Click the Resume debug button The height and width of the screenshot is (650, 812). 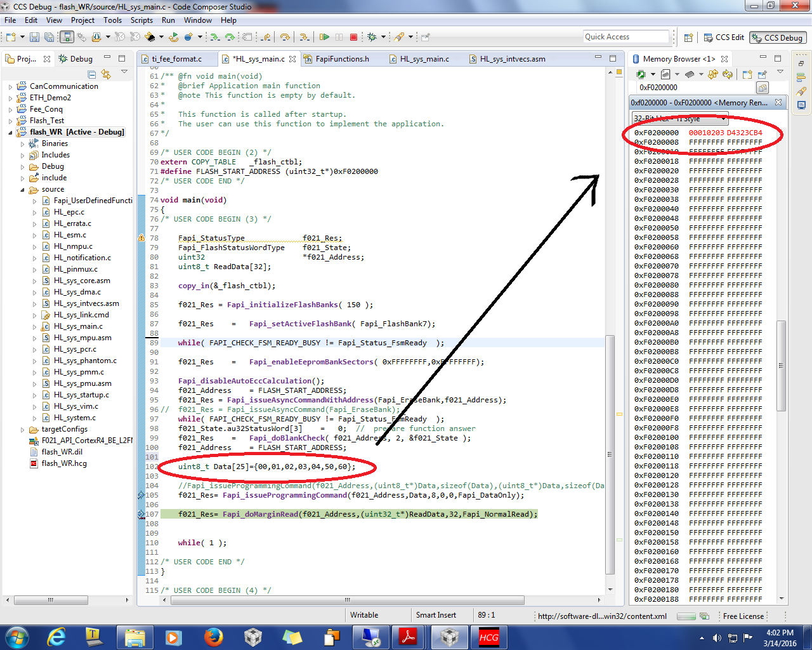coord(324,37)
